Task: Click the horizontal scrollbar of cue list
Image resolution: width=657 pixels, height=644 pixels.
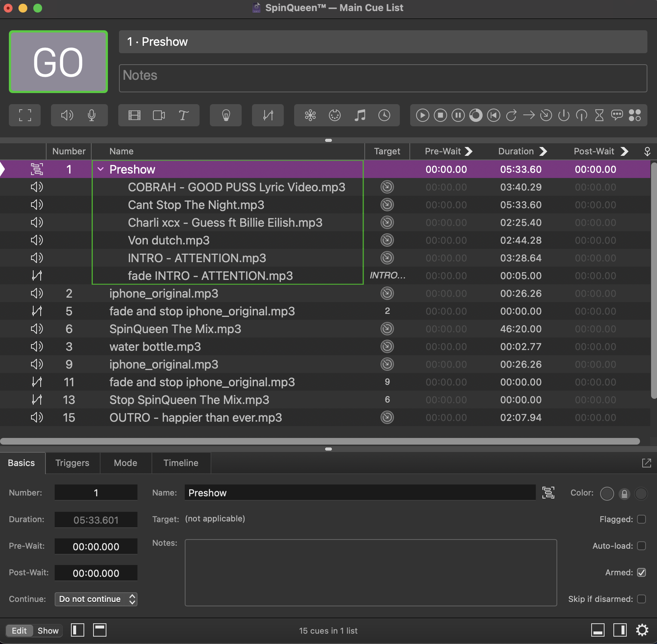Action: point(320,441)
